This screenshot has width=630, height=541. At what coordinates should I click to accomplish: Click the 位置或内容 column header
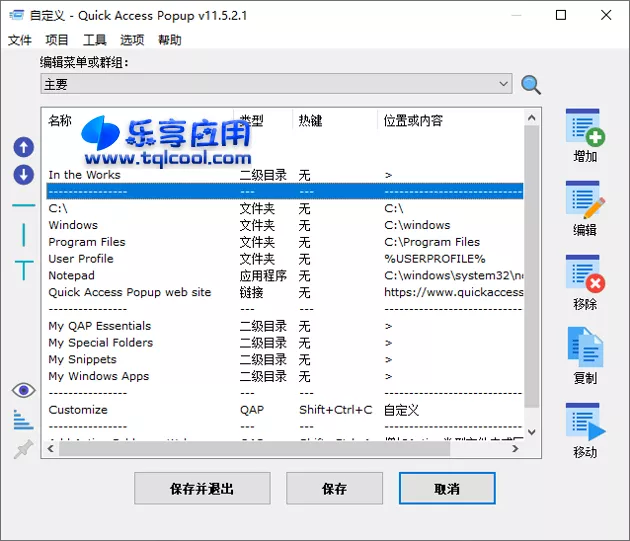450,120
